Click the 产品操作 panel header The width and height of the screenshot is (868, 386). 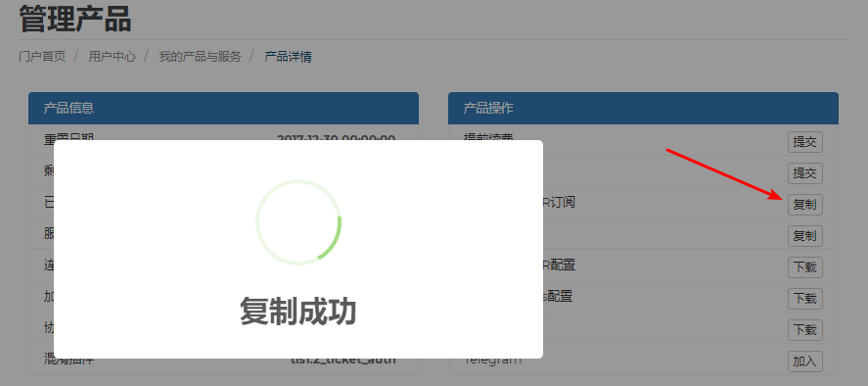click(643, 108)
